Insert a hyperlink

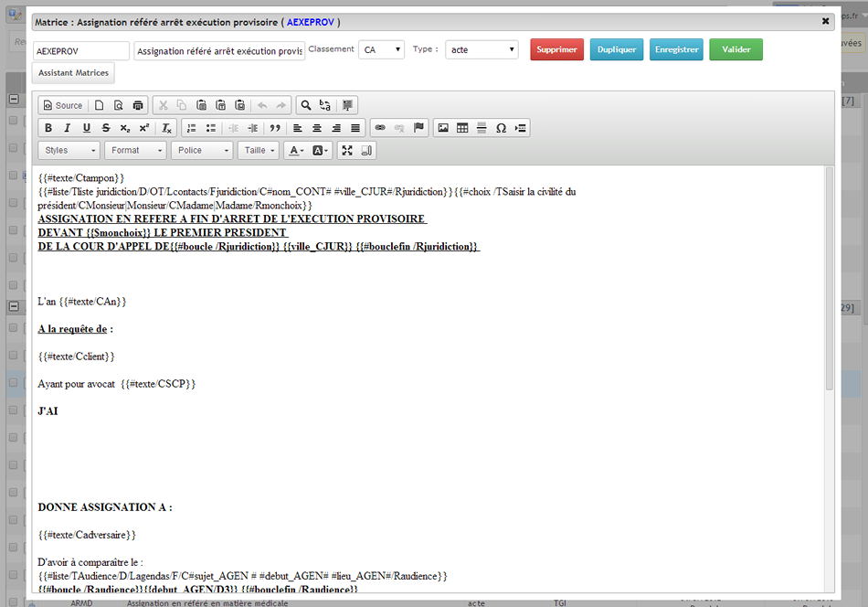[x=380, y=128]
